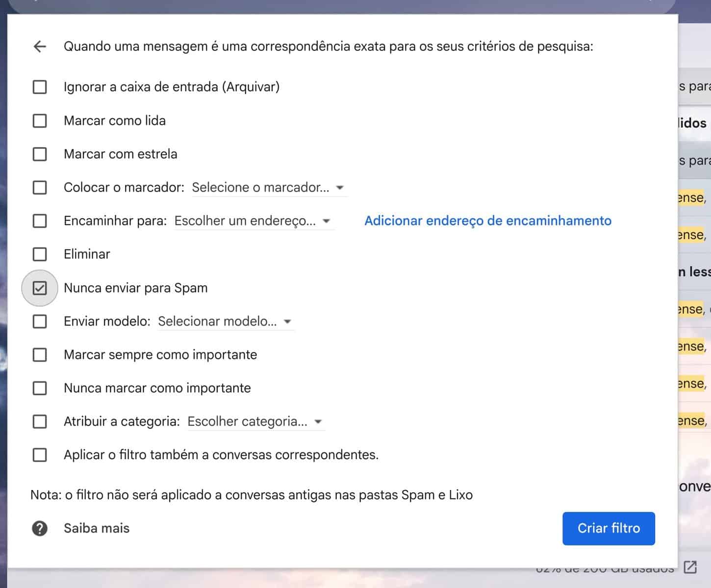This screenshot has width=711, height=588.
Task: Uncheck 'Nunca enviar para Spam'
Action: 40,288
